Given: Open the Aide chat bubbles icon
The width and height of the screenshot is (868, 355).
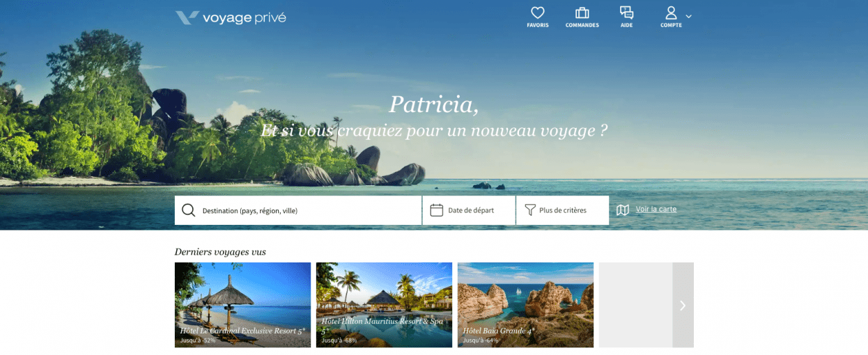Looking at the screenshot, I should point(626,13).
